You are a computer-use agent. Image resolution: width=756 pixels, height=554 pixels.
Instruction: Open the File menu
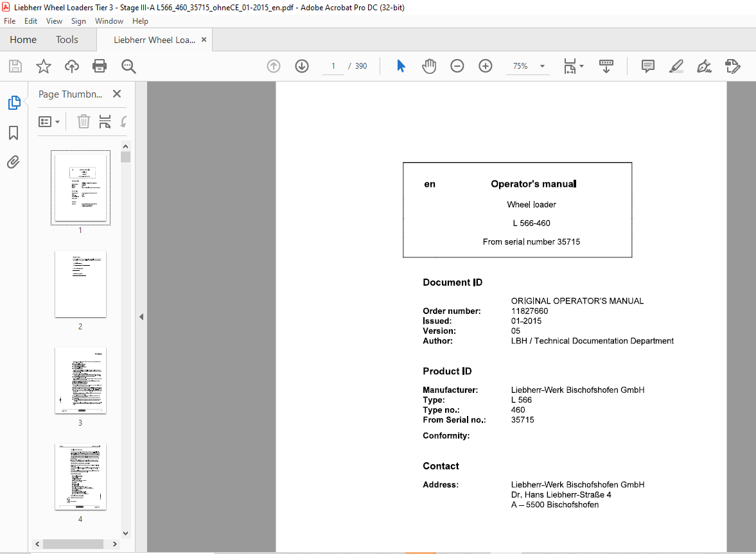click(x=10, y=21)
